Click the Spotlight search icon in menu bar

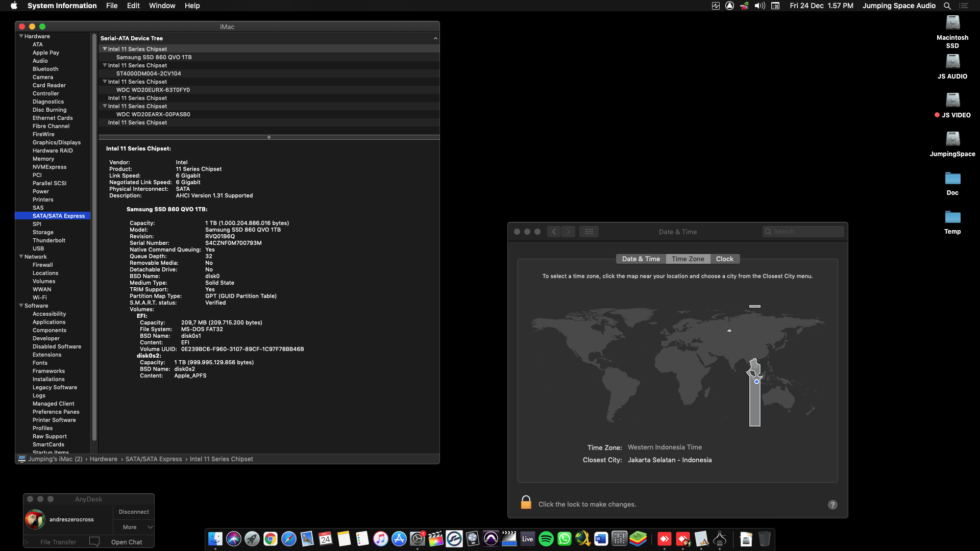947,6
